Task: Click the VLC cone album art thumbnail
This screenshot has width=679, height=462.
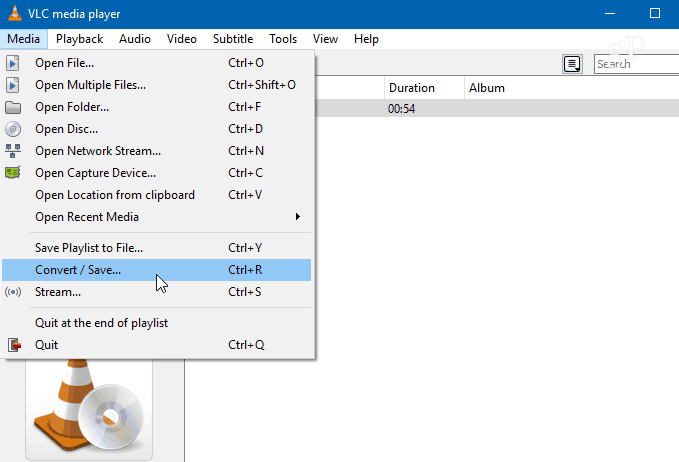Action: tap(89, 409)
